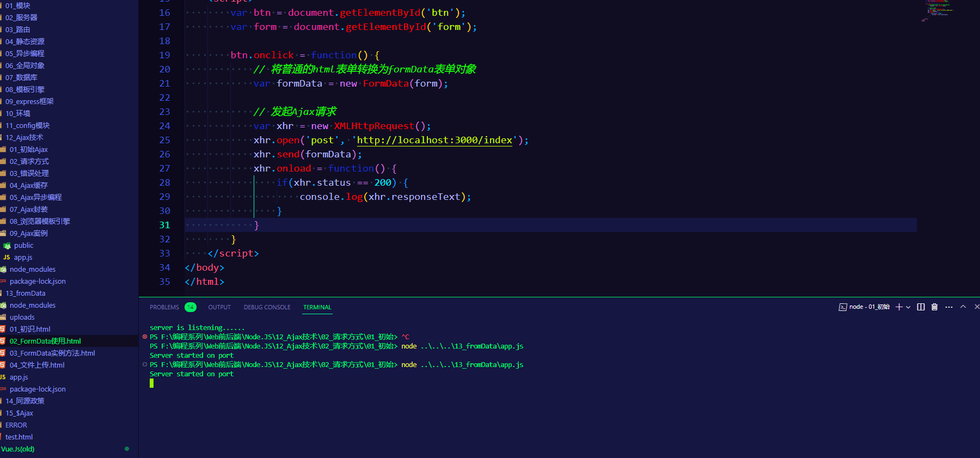Expand the 05_异步编程 folder
Viewport: 980px width, 458px height.
pos(24,53)
